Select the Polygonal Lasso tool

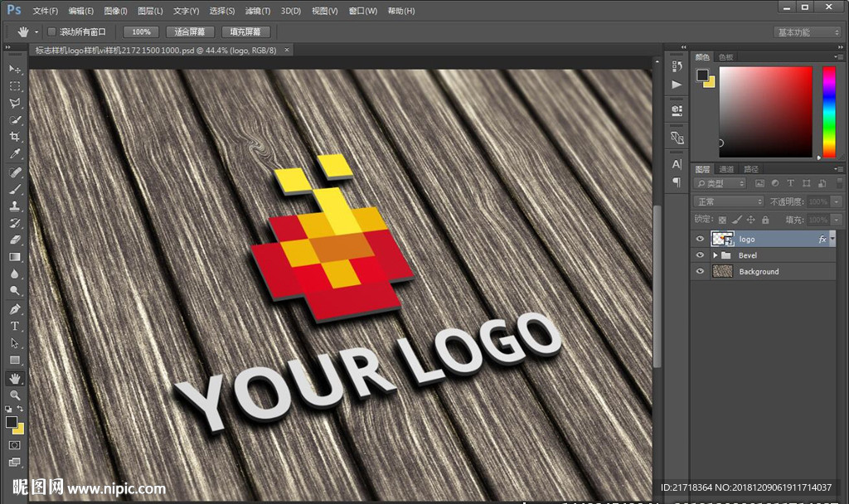coord(15,103)
